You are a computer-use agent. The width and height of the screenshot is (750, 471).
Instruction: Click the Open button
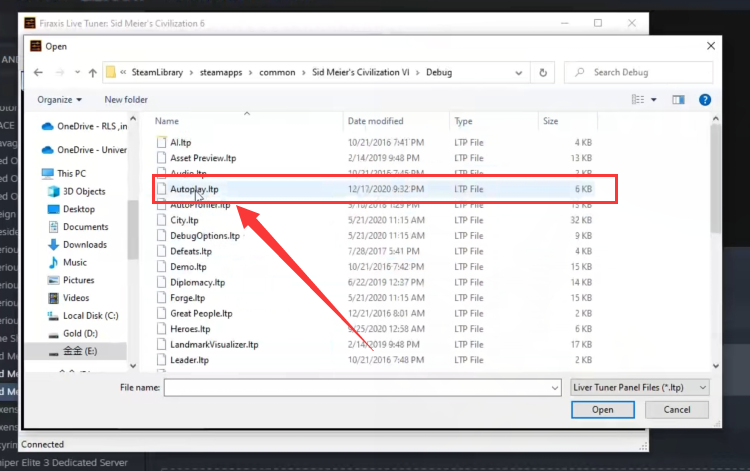pyautogui.click(x=603, y=410)
